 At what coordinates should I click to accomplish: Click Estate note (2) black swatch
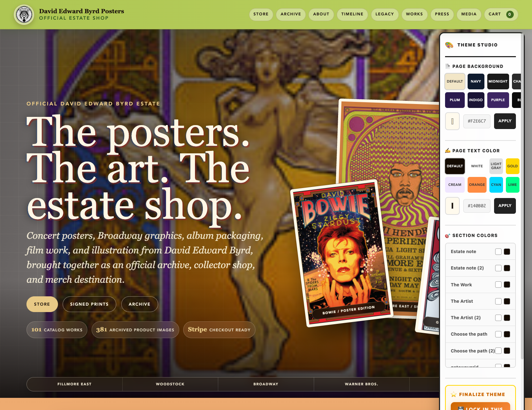coord(507,268)
